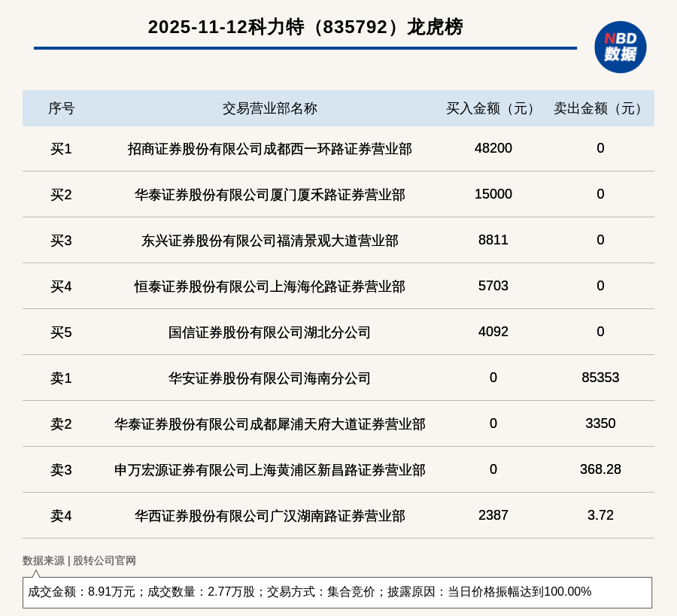Screen dimensions: 677x616
Task: Select the 恒泰证券上海海伦路 branch name
Action: coord(269,287)
